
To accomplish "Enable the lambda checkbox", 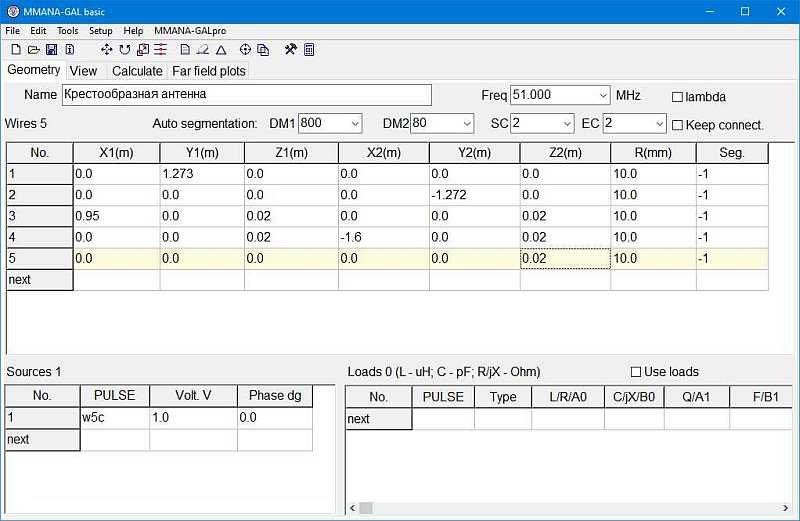I will point(677,97).
